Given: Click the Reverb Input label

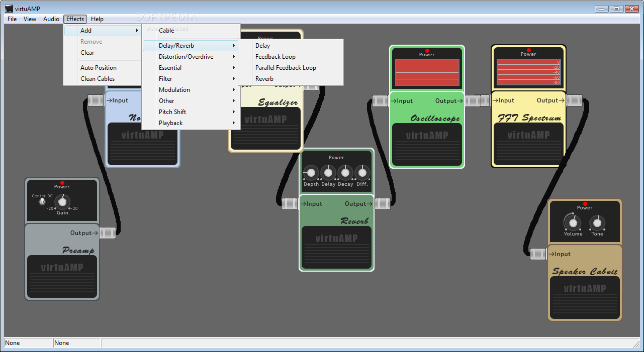Looking at the screenshot, I should tap(311, 204).
